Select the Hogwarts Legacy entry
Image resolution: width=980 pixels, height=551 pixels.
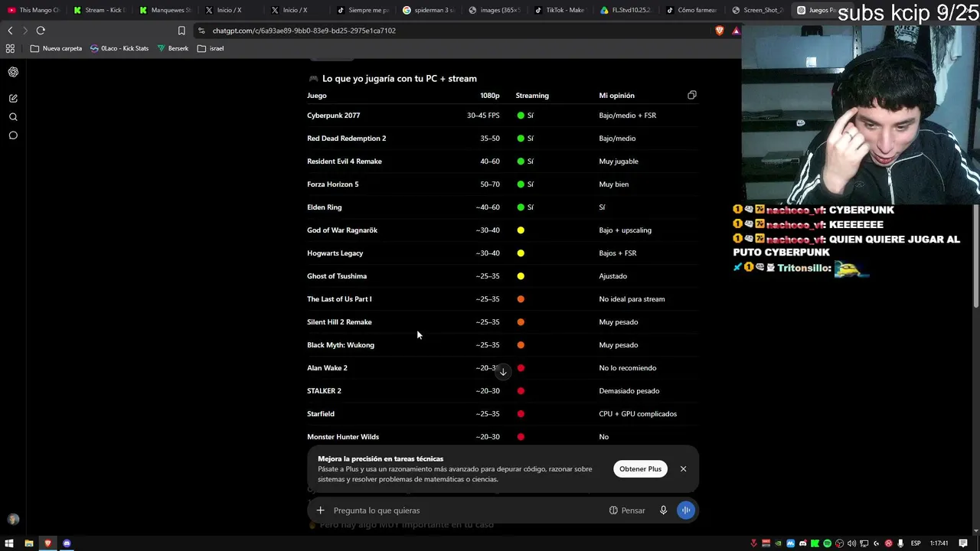335,253
